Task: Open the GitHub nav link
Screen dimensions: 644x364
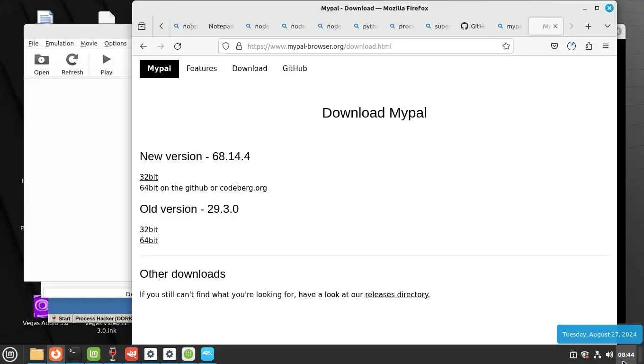Action: pyautogui.click(x=295, y=69)
